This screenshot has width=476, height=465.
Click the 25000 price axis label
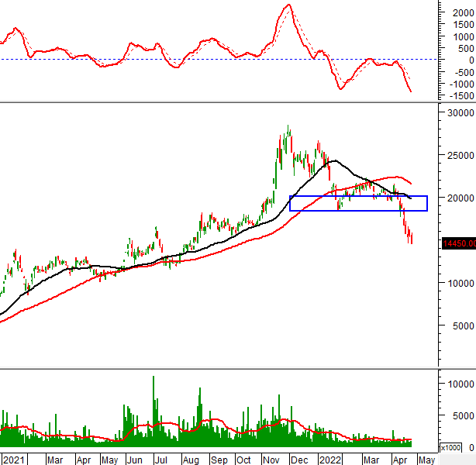[x=455, y=155]
